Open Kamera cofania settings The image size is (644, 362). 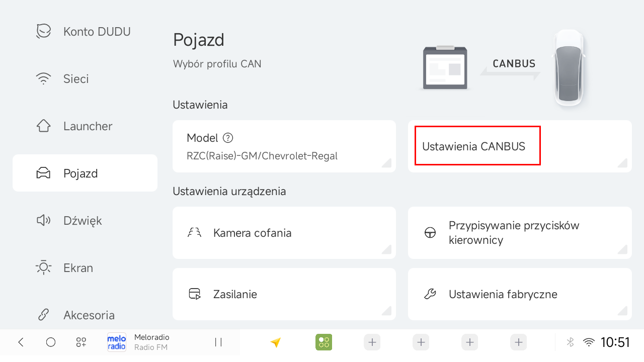[x=284, y=233]
